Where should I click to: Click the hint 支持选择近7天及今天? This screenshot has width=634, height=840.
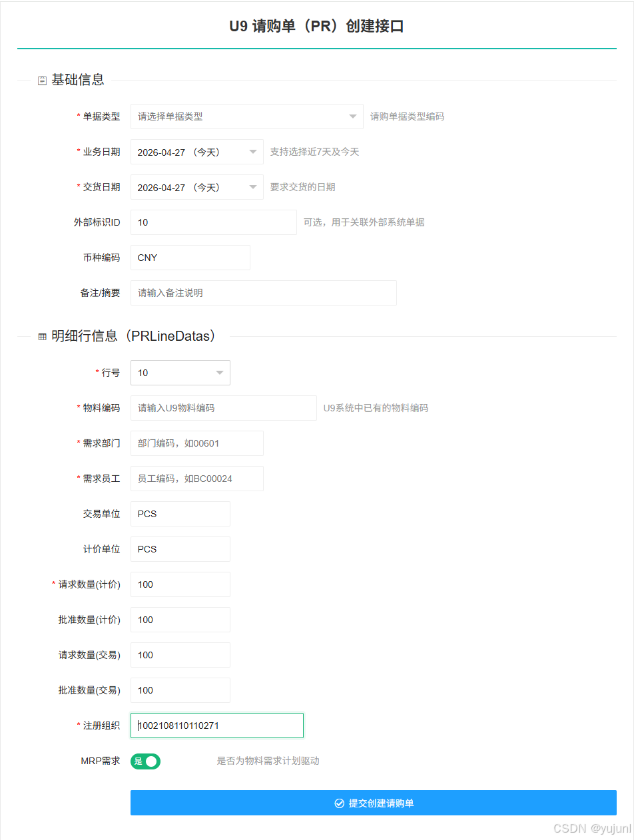pyautogui.click(x=315, y=152)
